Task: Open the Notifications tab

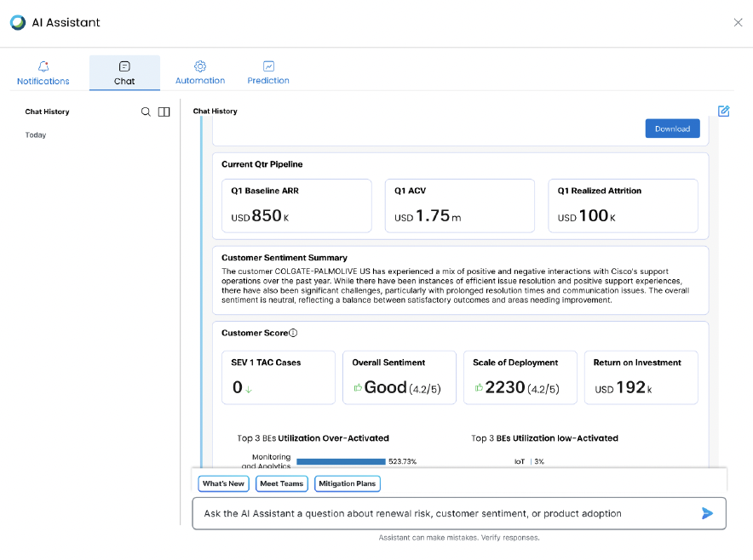Action: pyautogui.click(x=43, y=73)
